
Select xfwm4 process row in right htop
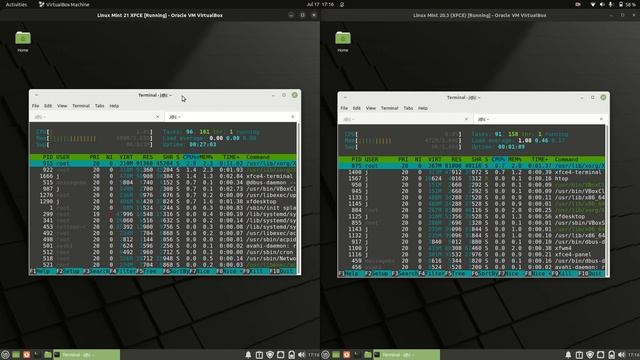(471, 248)
